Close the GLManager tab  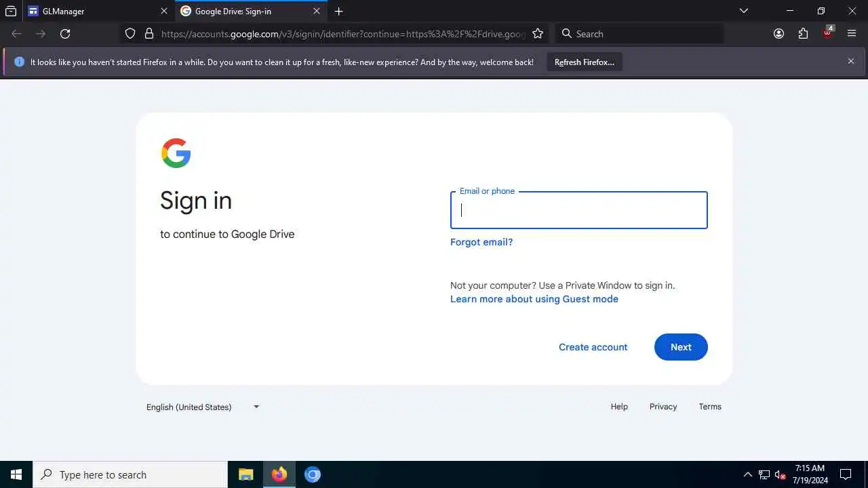pos(163,11)
